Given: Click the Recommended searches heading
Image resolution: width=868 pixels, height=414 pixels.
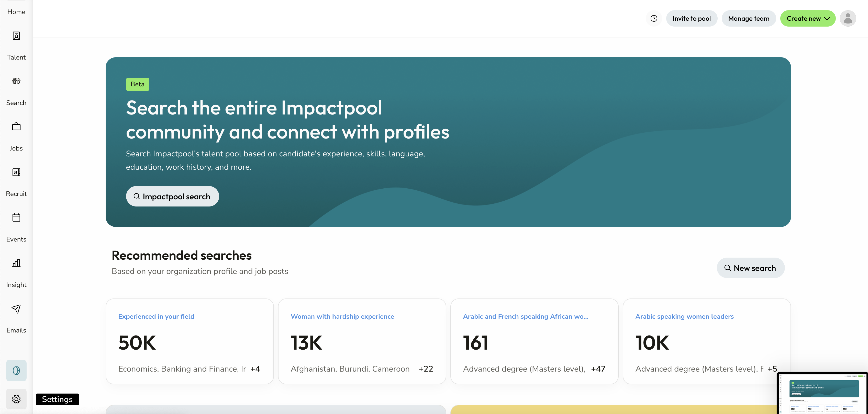Looking at the screenshot, I should [182, 256].
